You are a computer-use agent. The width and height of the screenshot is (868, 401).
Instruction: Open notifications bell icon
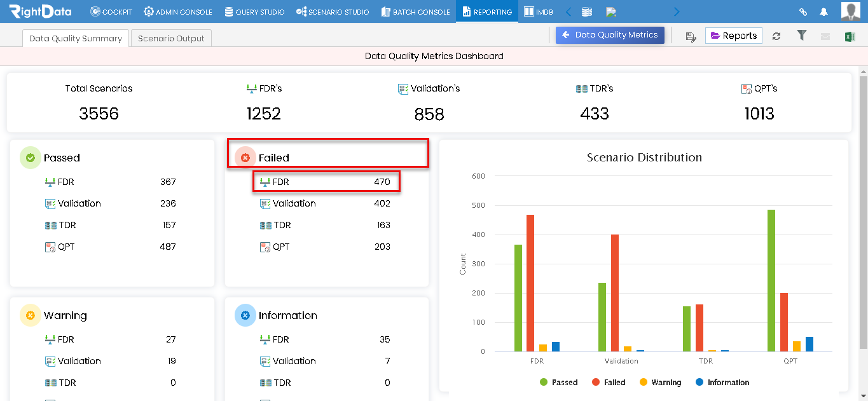(x=824, y=11)
